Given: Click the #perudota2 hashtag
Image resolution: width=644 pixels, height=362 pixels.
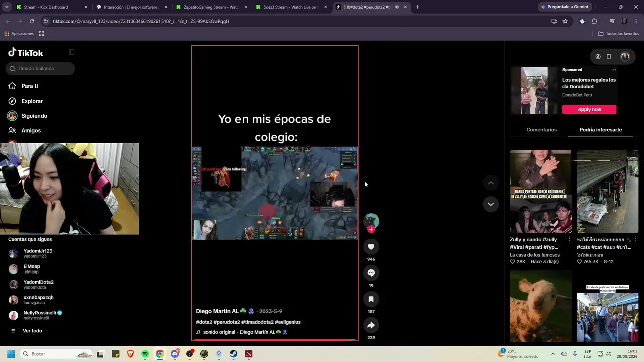Looking at the screenshot, I should [227, 322].
